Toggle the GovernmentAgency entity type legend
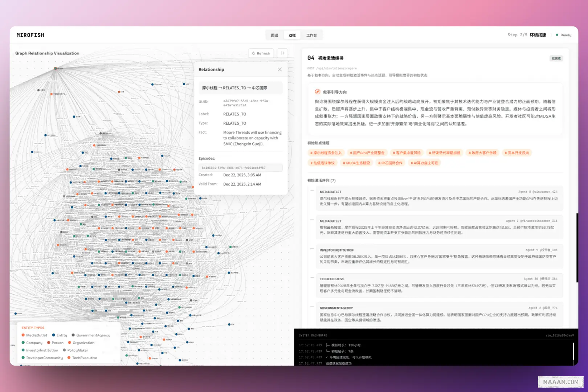 click(x=91, y=335)
